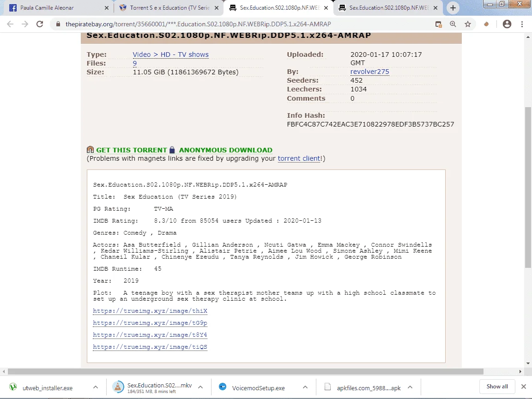Click the Seeders count 452
Image resolution: width=532 pixels, height=399 pixels.
[356, 80]
